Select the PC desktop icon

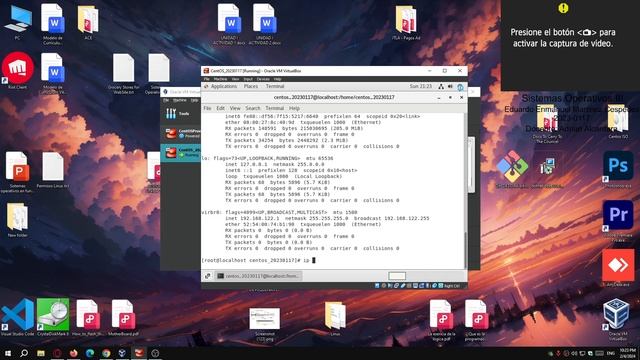pyautogui.click(x=18, y=22)
